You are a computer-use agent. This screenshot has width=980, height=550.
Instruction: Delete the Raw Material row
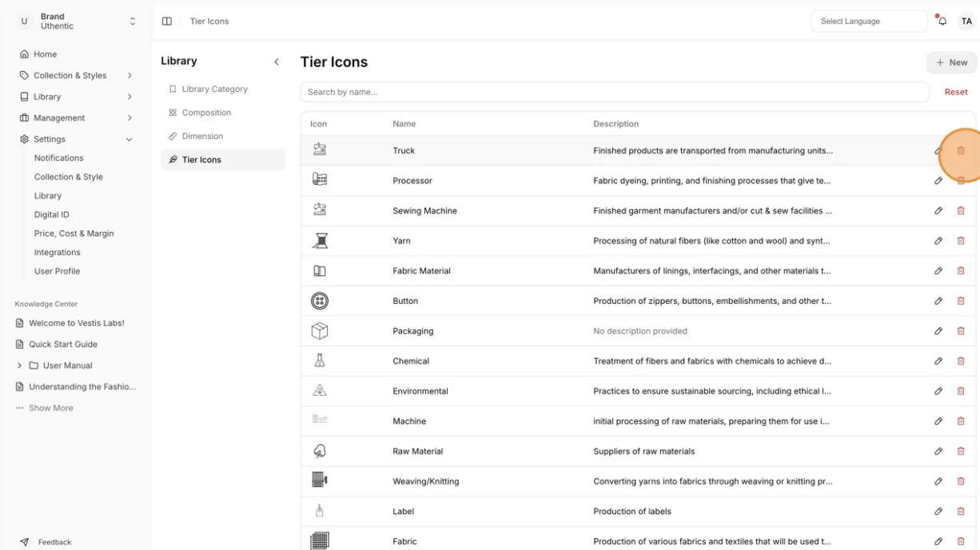(x=961, y=452)
